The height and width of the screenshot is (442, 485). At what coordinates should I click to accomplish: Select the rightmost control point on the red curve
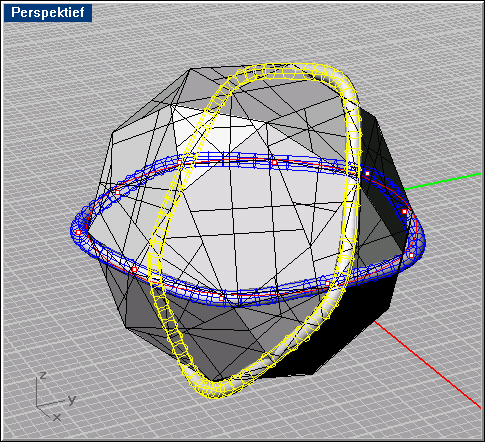tap(412, 256)
